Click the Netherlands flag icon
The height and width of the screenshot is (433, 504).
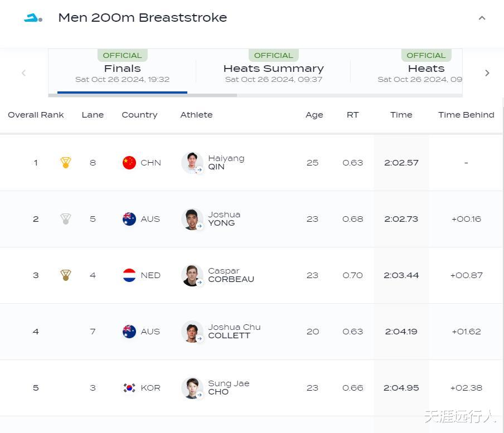tap(129, 275)
